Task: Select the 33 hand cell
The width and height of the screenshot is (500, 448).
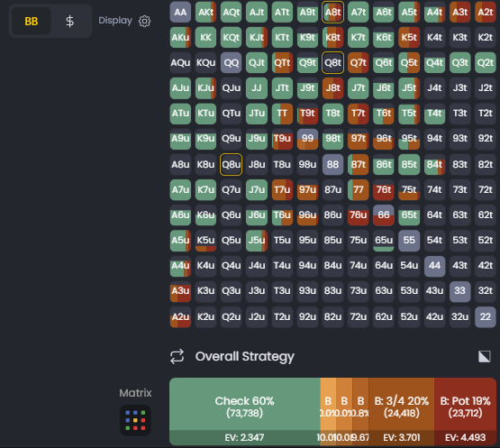Action: [x=459, y=291]
